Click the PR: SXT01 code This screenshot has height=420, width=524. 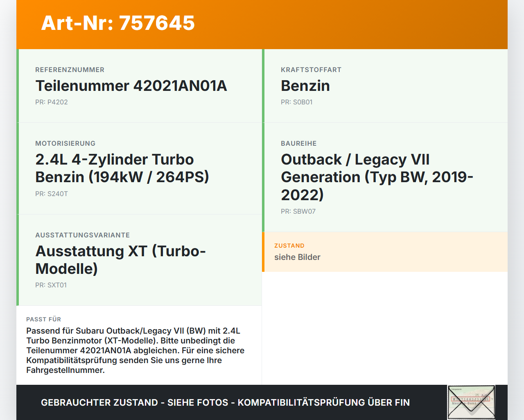pos(51,285)
